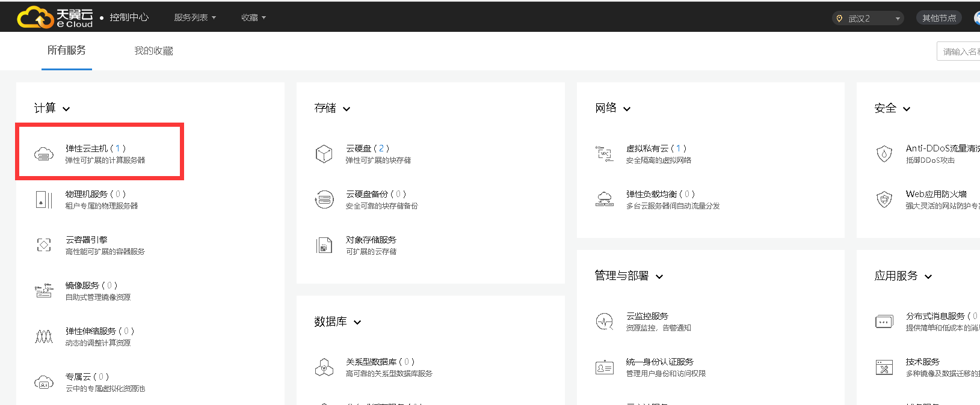Click the cloud disk backup (云硬盘备份) icon
The height and width of the screenshot is (405, 980).
324,199
